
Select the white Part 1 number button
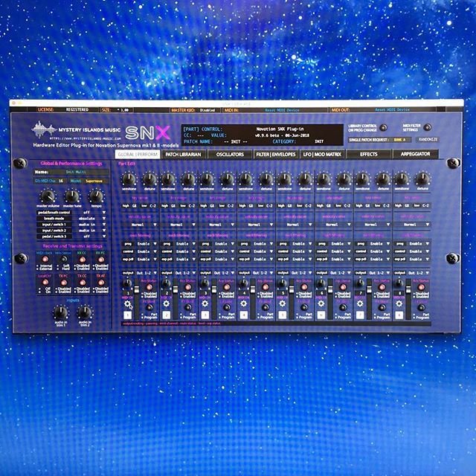(x=127, y=315)
